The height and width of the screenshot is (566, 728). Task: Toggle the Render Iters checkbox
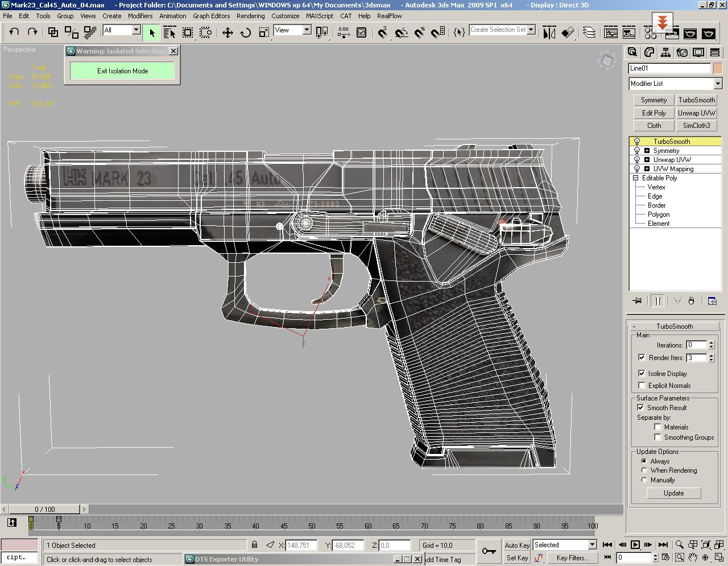[x=642, y=358]
